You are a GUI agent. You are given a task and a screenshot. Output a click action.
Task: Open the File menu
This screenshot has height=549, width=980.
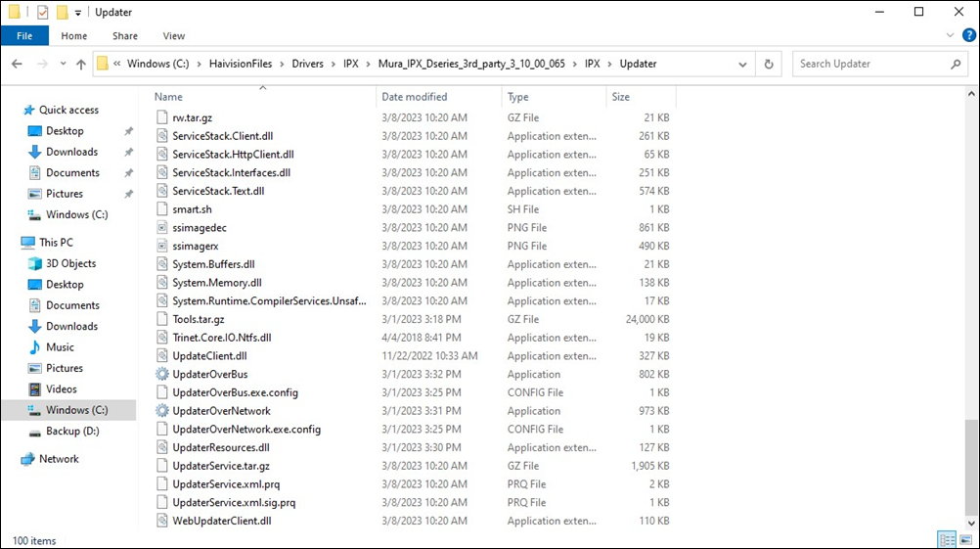[x=24, y=36]
